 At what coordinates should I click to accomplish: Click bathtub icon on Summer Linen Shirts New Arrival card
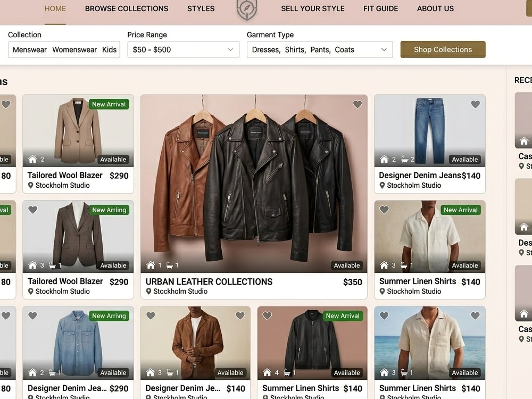click(404, 265)
